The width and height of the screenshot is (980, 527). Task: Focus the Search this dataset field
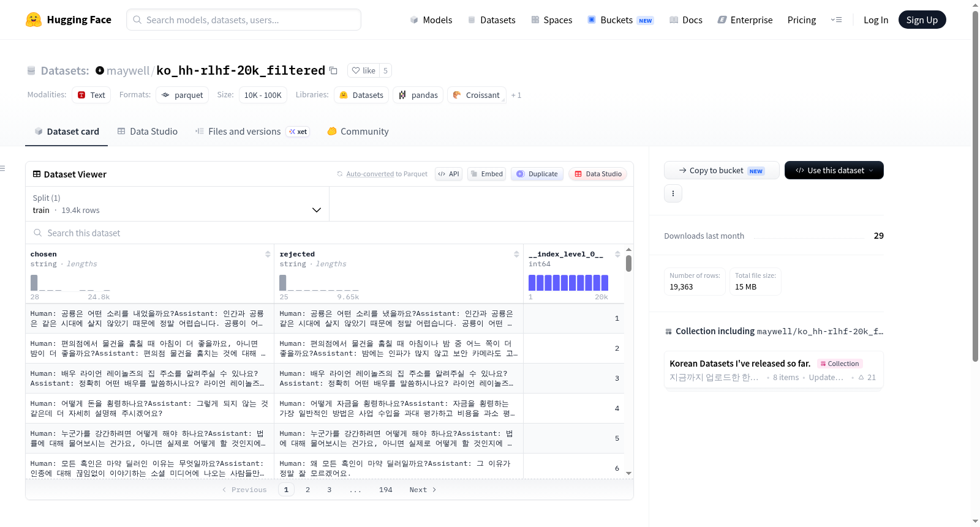pos(330,233)
